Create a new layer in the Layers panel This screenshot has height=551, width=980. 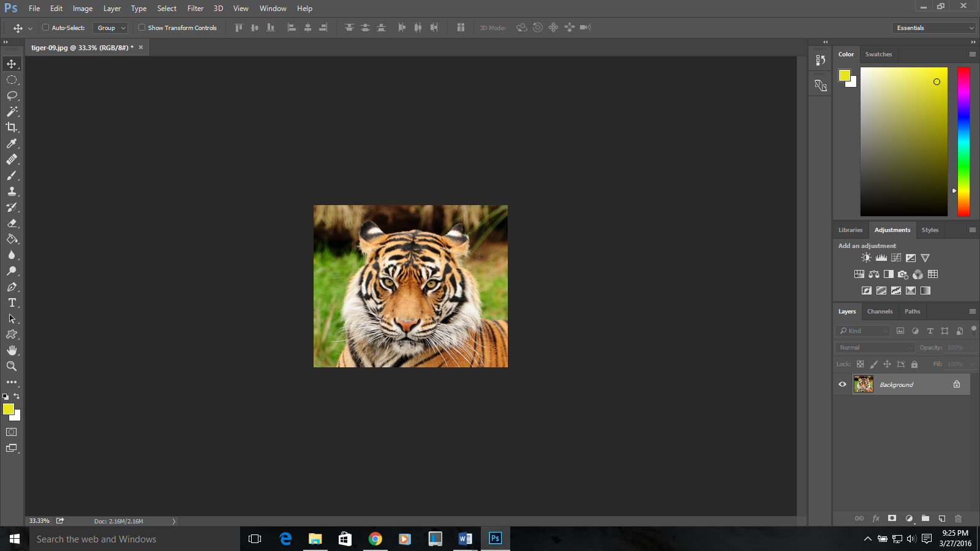(942, 519)
